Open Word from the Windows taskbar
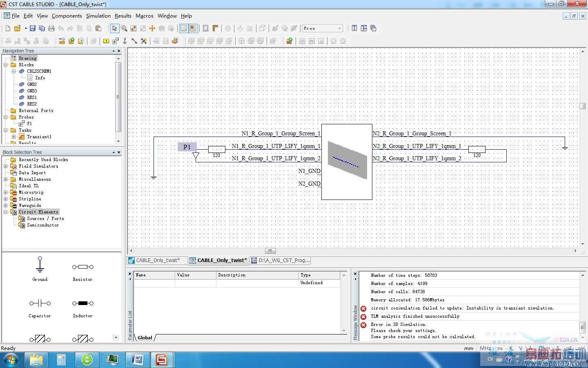This screenshot has height=368, width=588. 137,360
